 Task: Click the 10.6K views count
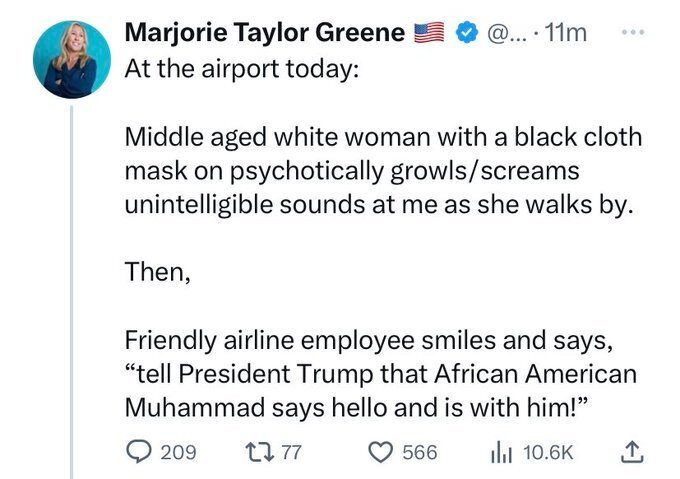[x=547, y=452]
